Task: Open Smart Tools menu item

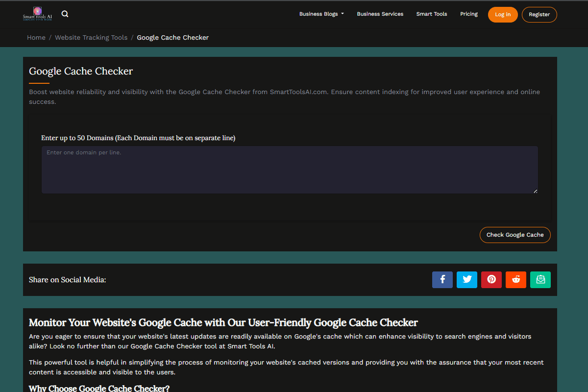Action: (x=432, y=14)
